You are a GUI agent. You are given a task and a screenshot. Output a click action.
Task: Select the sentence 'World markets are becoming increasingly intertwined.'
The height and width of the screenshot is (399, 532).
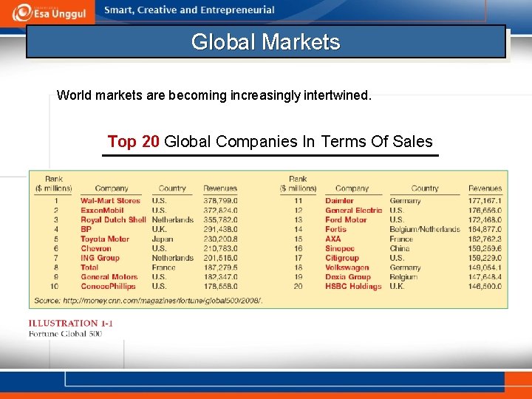[x=214, y=95]
